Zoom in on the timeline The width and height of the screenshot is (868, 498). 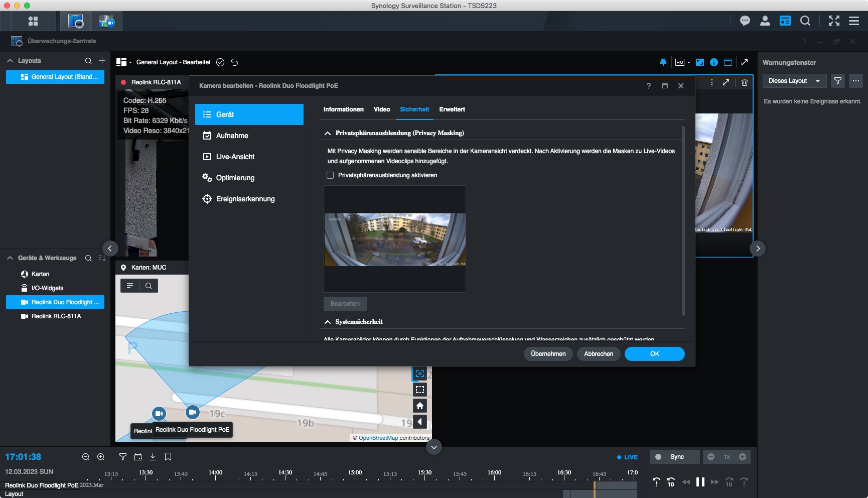tap(101, 457)
